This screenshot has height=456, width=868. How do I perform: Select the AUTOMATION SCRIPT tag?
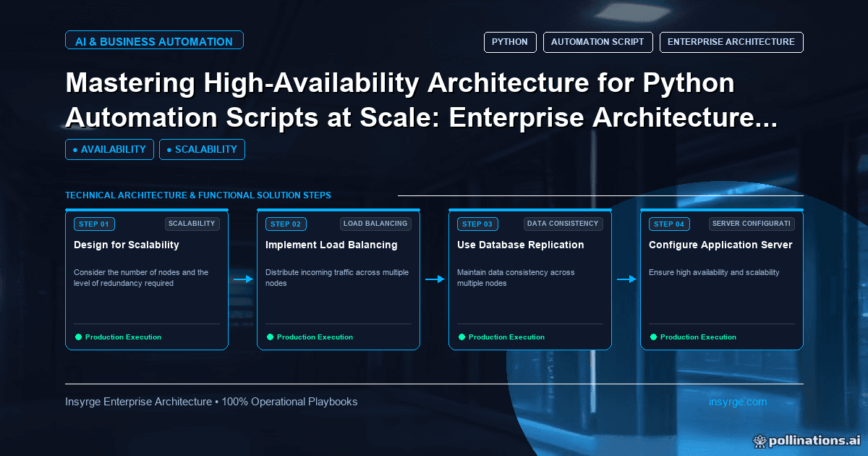click(597, 42)
